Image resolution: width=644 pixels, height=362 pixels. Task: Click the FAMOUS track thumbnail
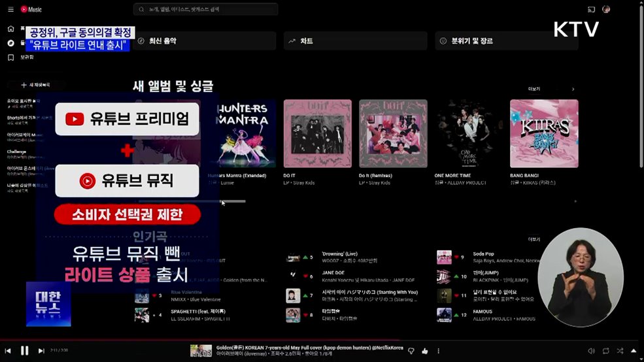tap(444, 315)
